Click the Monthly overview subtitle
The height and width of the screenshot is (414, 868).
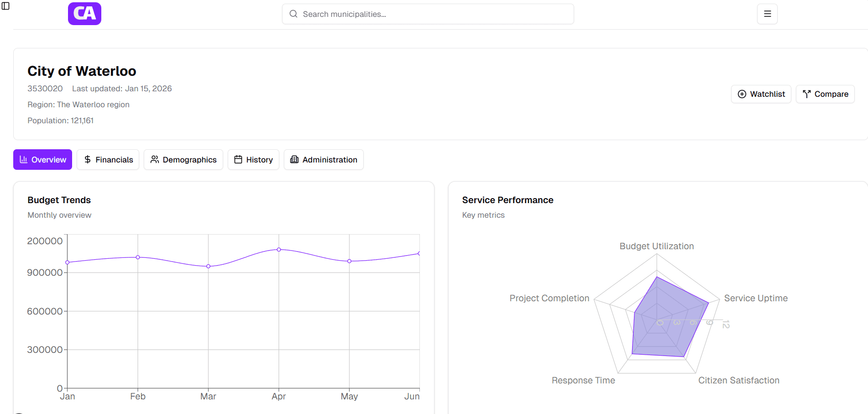point(59,215)
